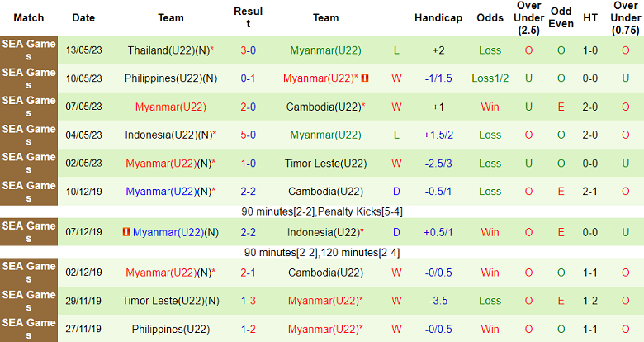Click the HT column header
644x342 pixels.
[x=590, y=17]
